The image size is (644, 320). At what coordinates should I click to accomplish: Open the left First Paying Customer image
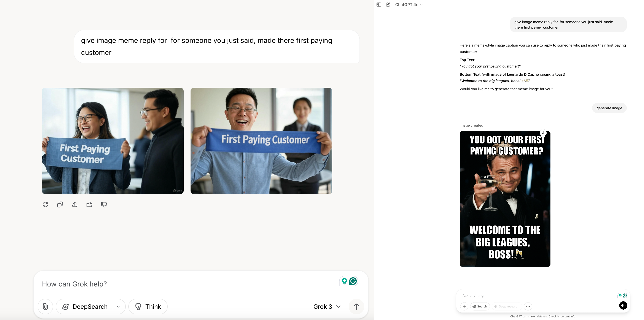coord(113,141)
